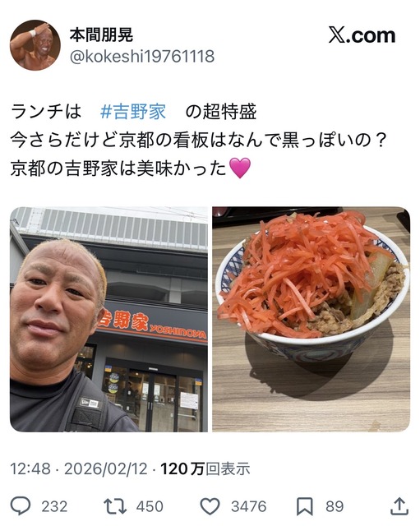
Task: View the Yoshinoya storefront selfie photo
Action: (x=108, y=319)
